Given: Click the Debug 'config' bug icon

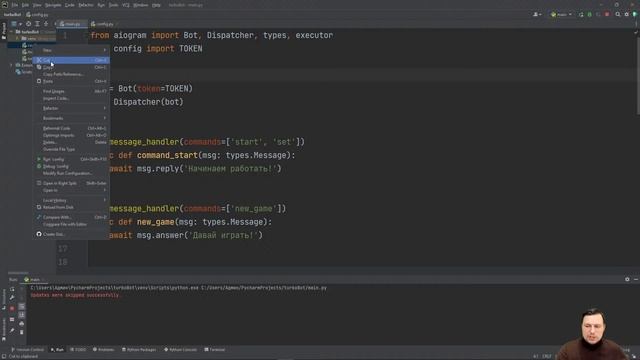Looking at the screenshot, I should (x=39, y=167).
